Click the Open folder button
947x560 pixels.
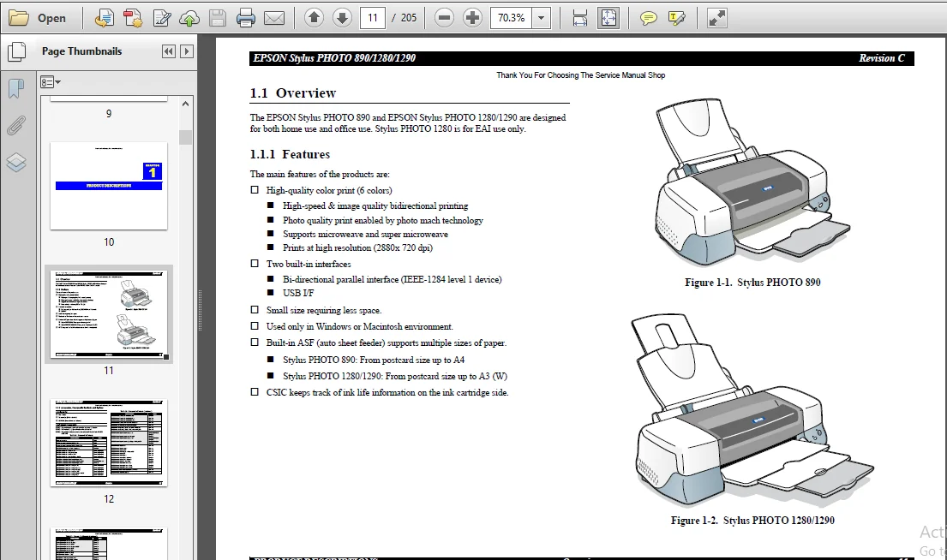pos(38,18)
